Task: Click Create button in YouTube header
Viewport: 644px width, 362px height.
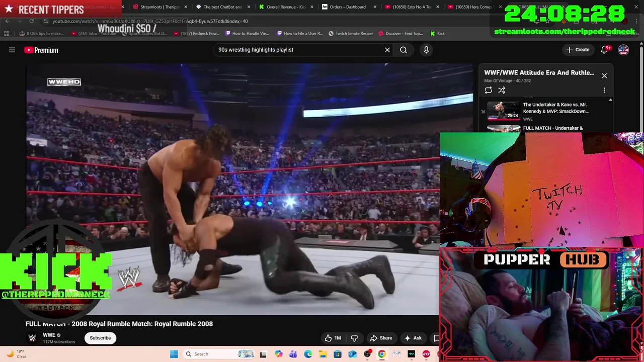Action: (x=578, y=50)
